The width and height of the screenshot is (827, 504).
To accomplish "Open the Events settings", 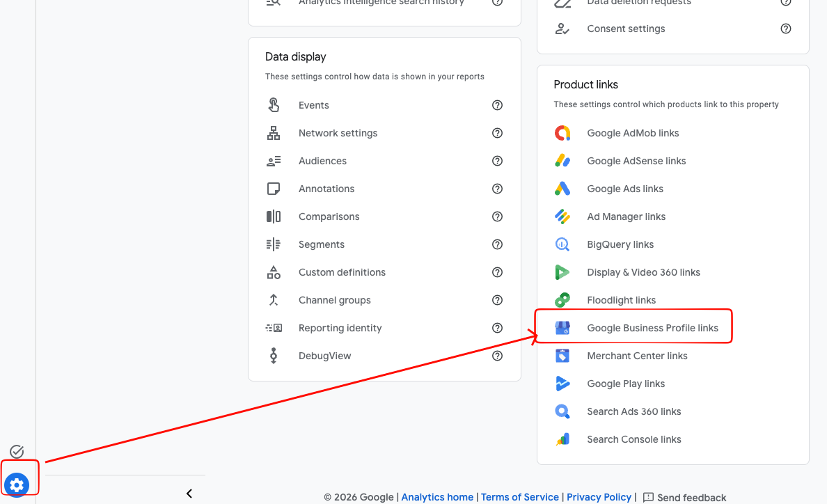I will point(314,105).
